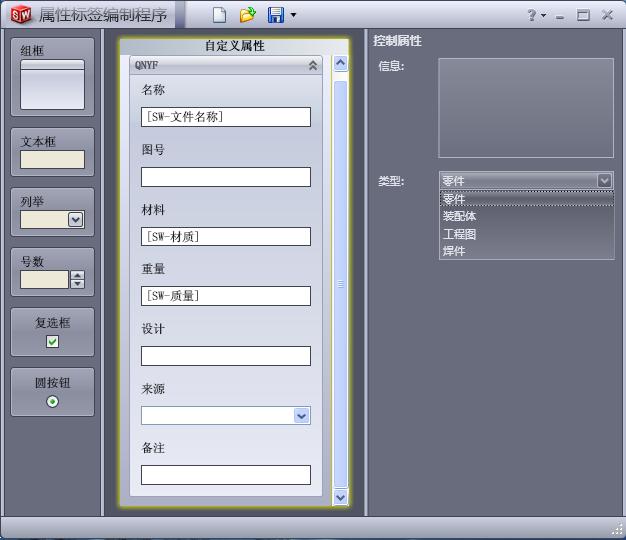Click the 材料 input field

click(x=226, y=237)
